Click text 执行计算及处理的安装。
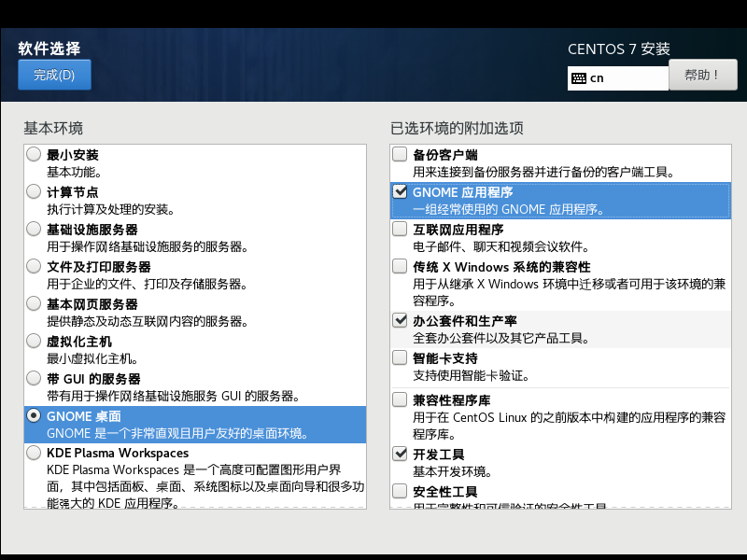The width and height of the screenshot is (747, 560). point(110,209)
